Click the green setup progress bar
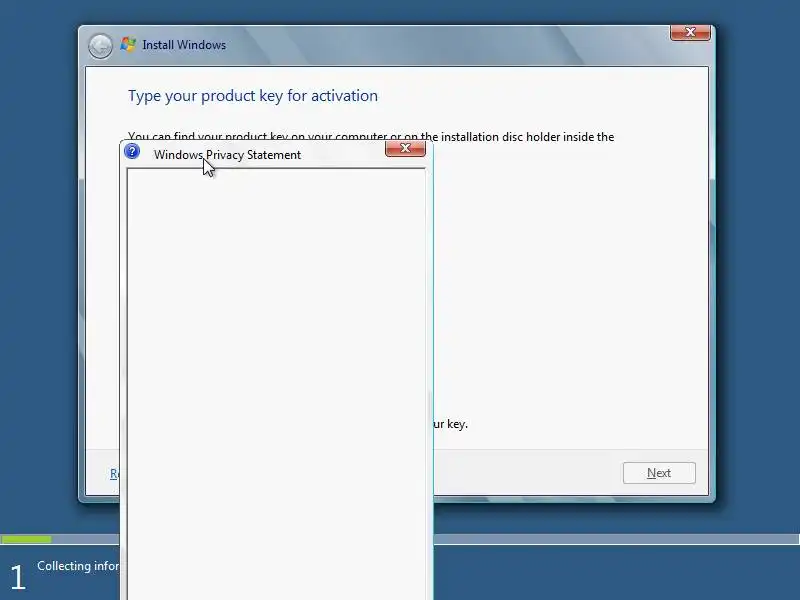The width and height of the screenshot is (800, 600). pos(26,539)
